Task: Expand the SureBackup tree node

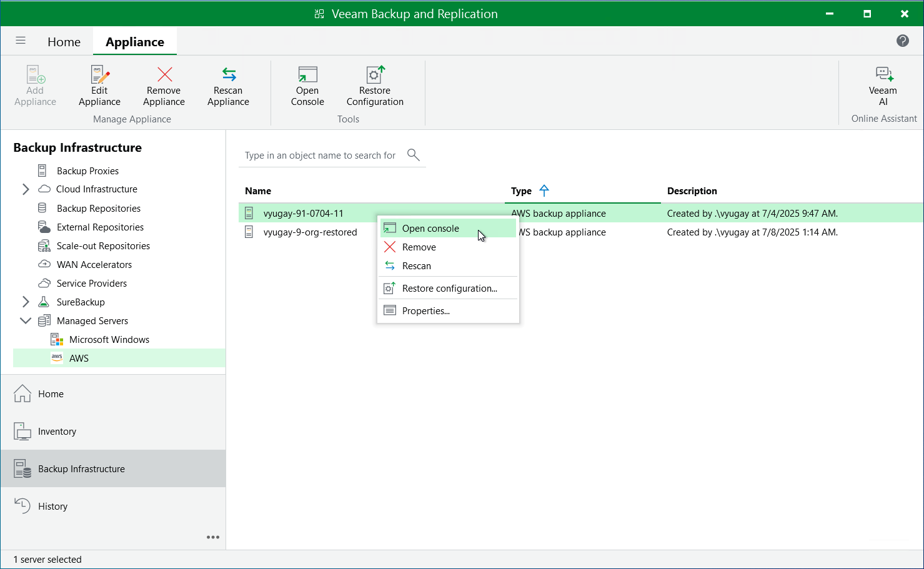Action: (26, 302)
